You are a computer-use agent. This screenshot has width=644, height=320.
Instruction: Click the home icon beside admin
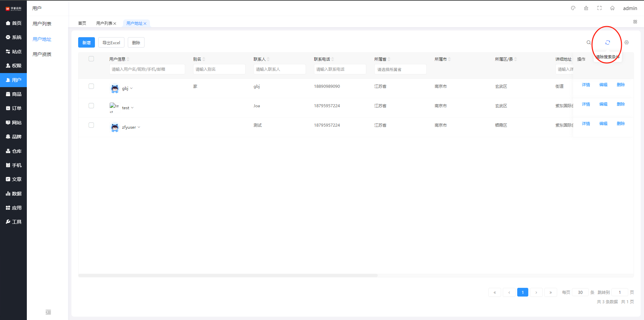point(612,8)
